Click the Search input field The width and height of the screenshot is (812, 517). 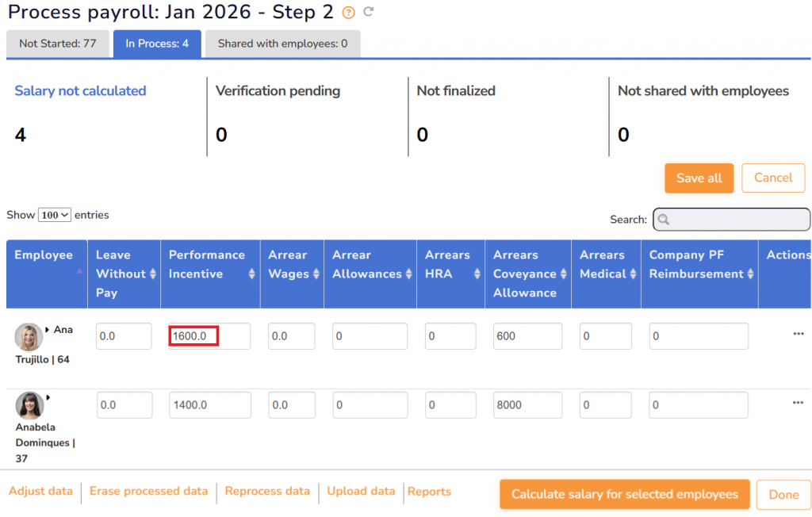click(x=731, y=220)
